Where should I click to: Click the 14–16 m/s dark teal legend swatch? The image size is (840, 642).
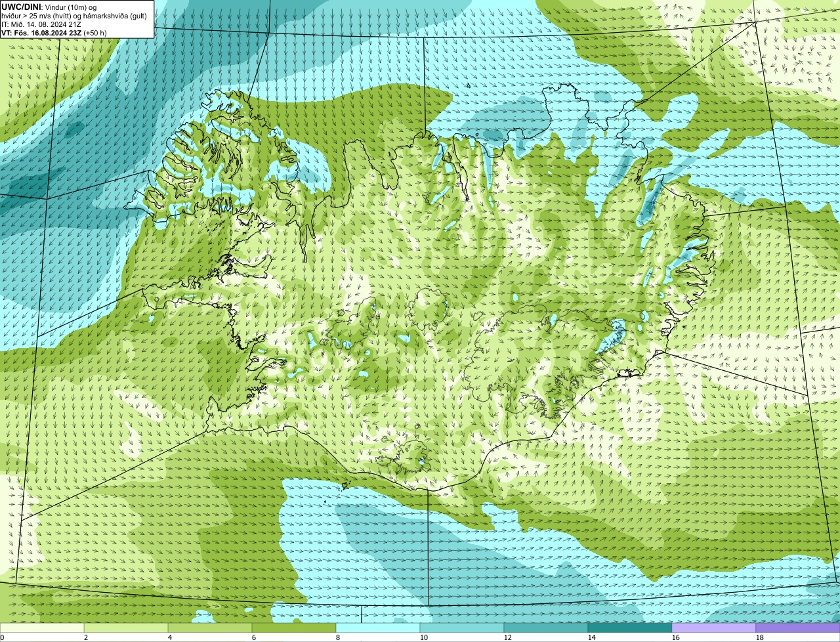click(630, 628)
